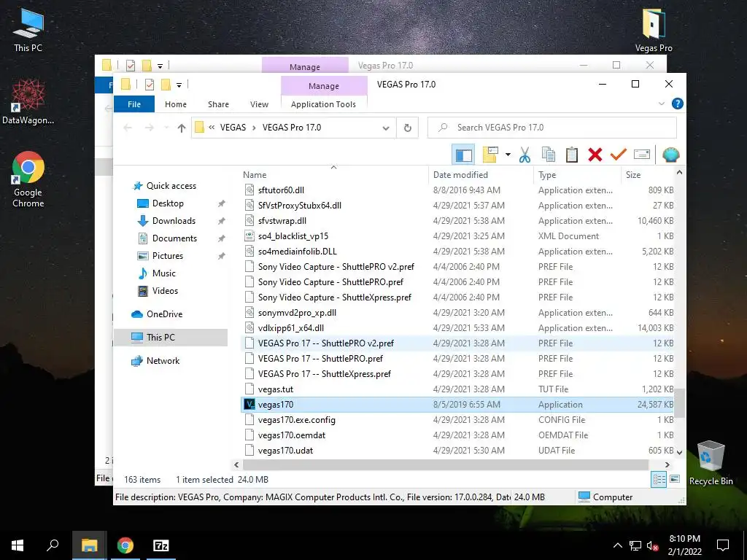The image size is (747, 560).
Task: Click the Copy toolbar icon
Action: 549,155
